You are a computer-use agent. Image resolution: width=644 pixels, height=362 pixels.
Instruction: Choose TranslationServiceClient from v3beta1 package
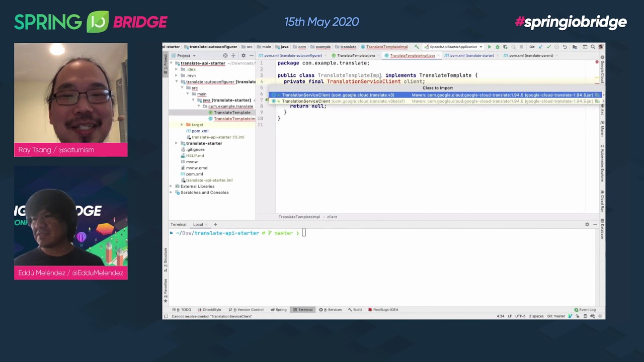point(435,101)
